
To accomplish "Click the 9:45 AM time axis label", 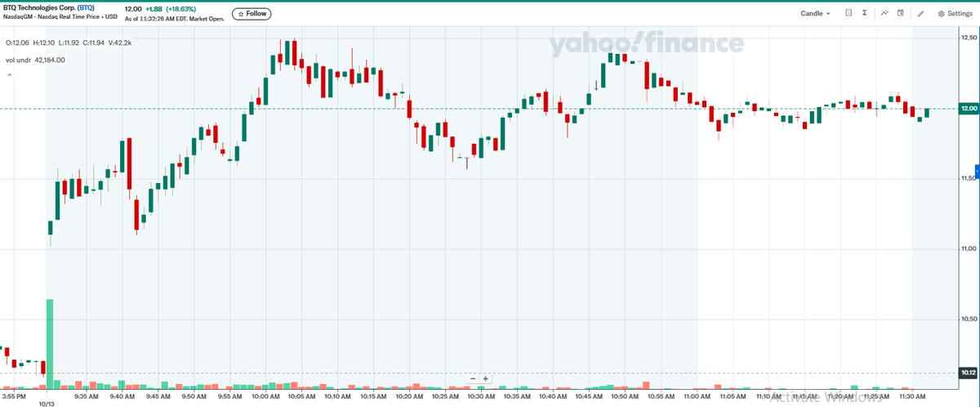I will coord(158,396).
